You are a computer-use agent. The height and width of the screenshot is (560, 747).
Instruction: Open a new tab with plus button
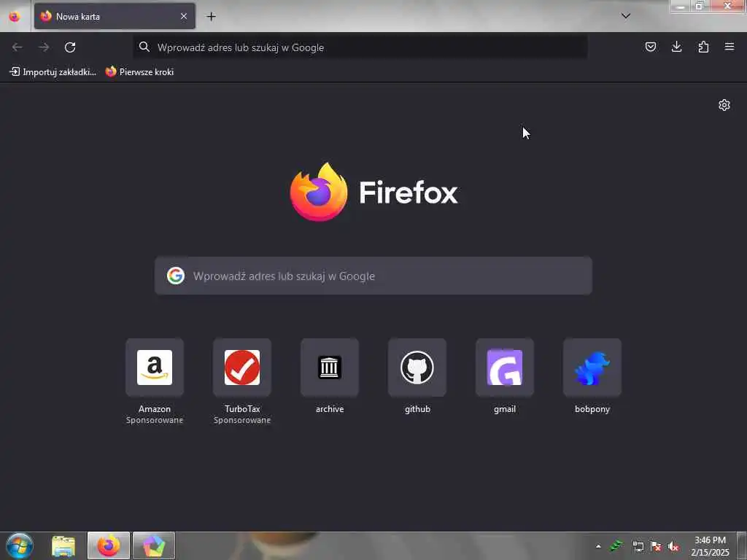click(211, 16)
